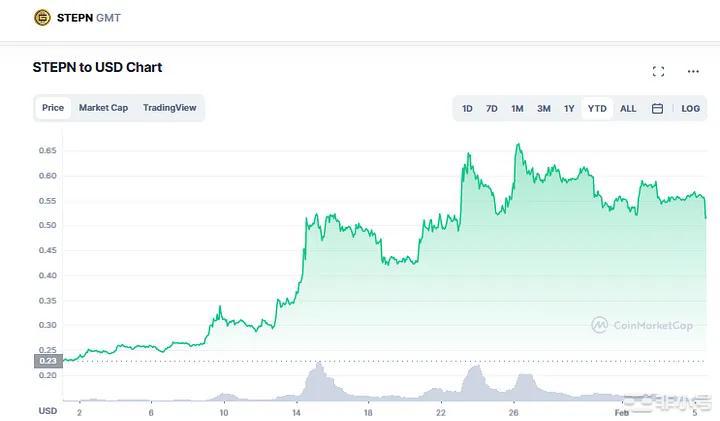Screen dimensions: 720x421
Task: Switch to the Price tab
Action: coord(53,108)
